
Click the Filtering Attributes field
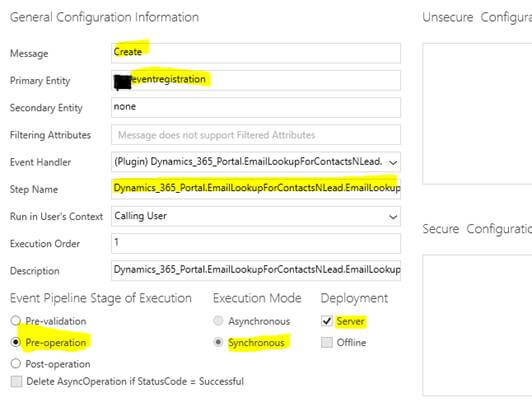(256, 135)
